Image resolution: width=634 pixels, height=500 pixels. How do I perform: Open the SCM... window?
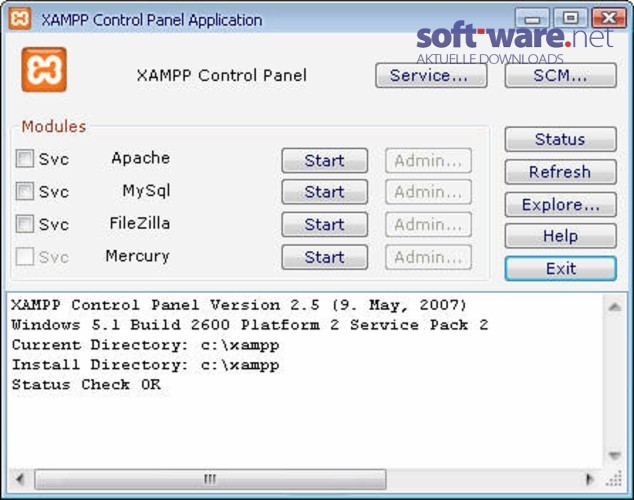561,76
